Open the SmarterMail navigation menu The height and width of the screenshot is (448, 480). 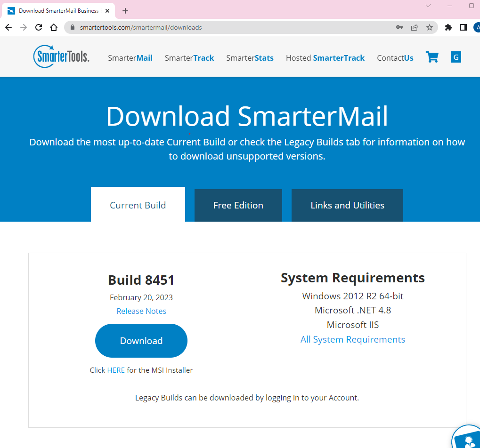[130, 58]
